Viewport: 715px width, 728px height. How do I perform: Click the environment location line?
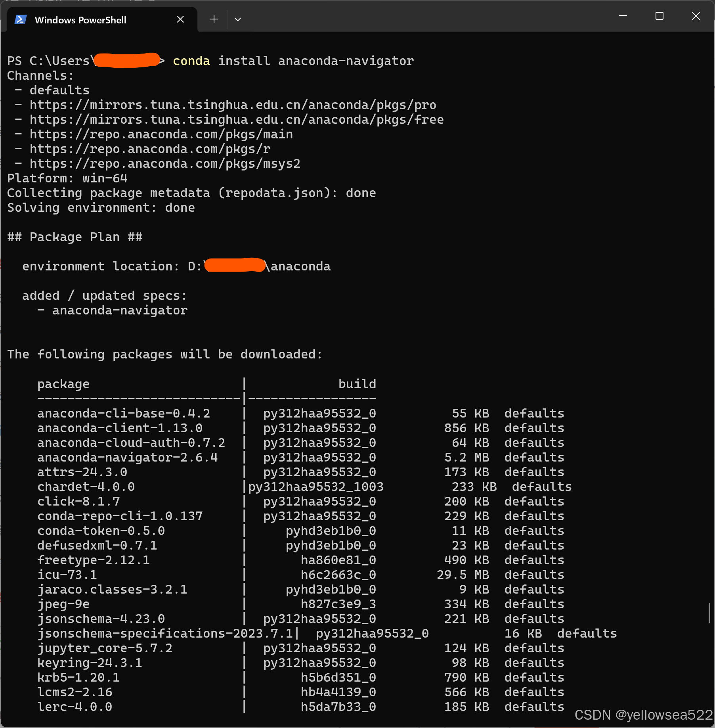pos(176,266)
